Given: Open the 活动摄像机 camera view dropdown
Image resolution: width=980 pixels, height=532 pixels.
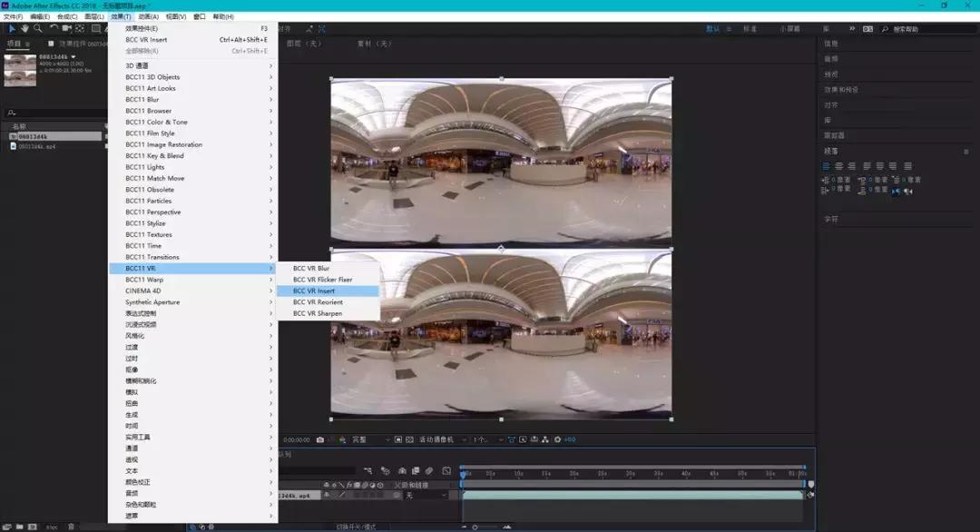Looking at the screenshot, I should (439, 440).
